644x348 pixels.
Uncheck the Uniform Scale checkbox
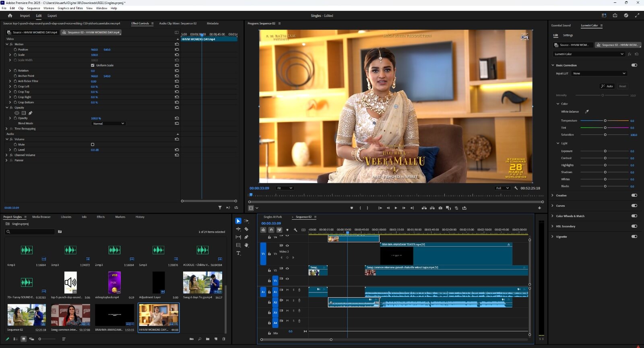[93, 65]
